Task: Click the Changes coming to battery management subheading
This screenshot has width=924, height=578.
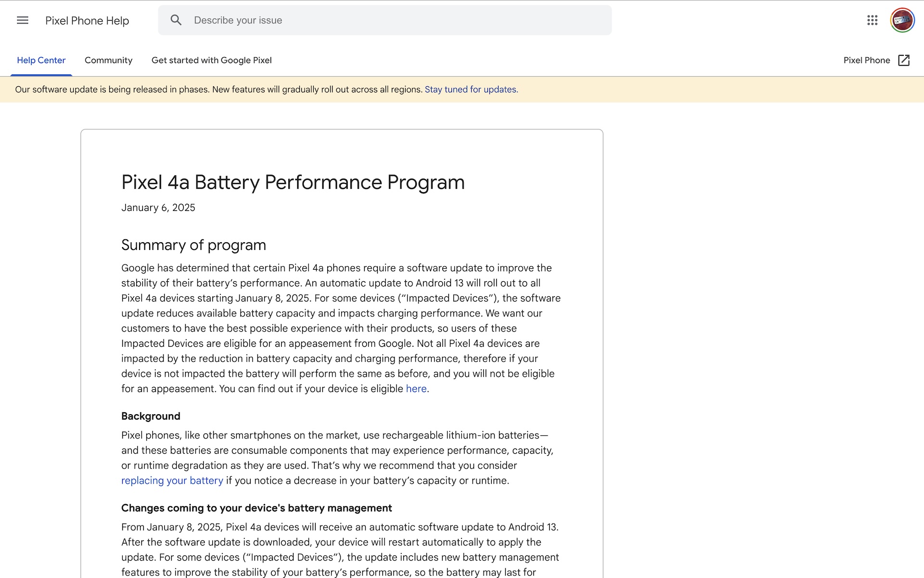Action: [257, 508]
